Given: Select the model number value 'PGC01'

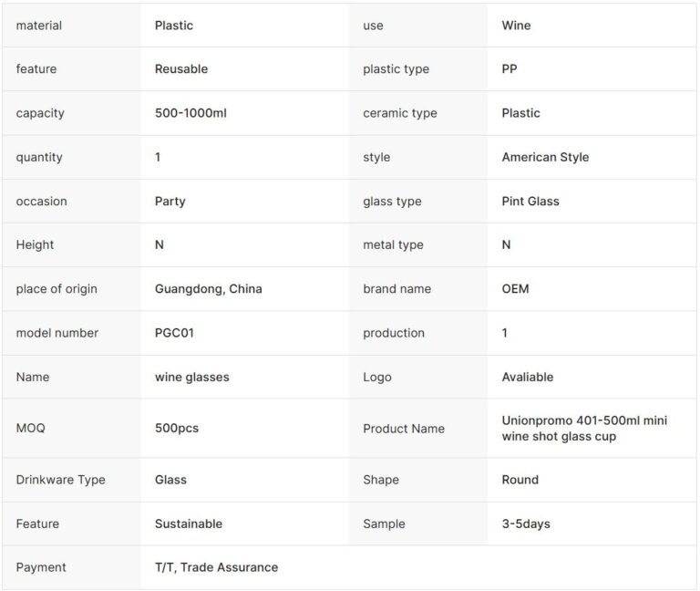Looking at the screenshot, I should [x=174, y=333].
